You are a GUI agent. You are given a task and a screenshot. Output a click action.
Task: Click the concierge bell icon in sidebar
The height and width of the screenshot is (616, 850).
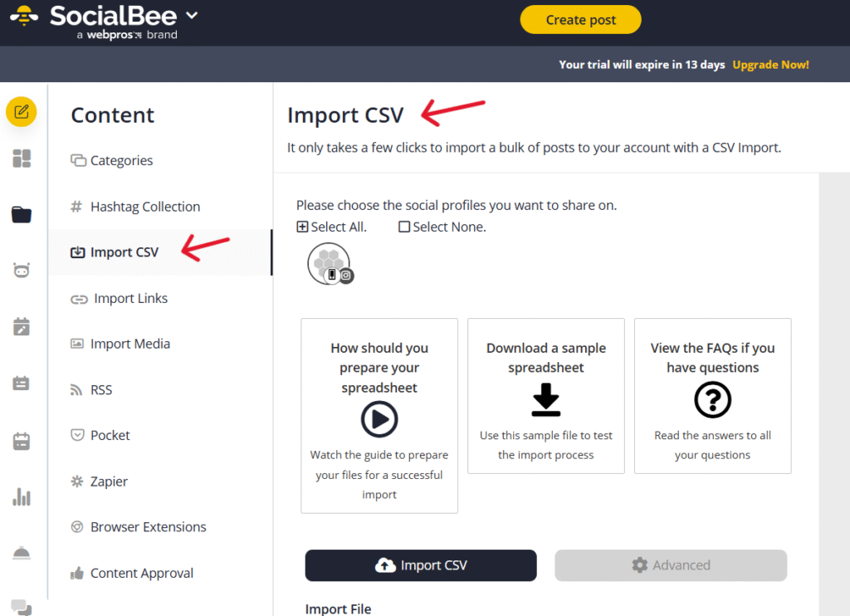coord(22,554)
